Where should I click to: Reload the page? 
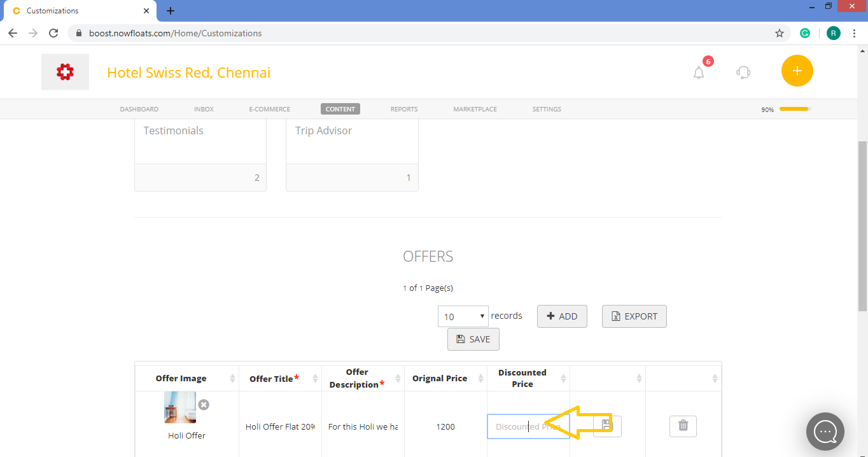[x=53, y=33]
